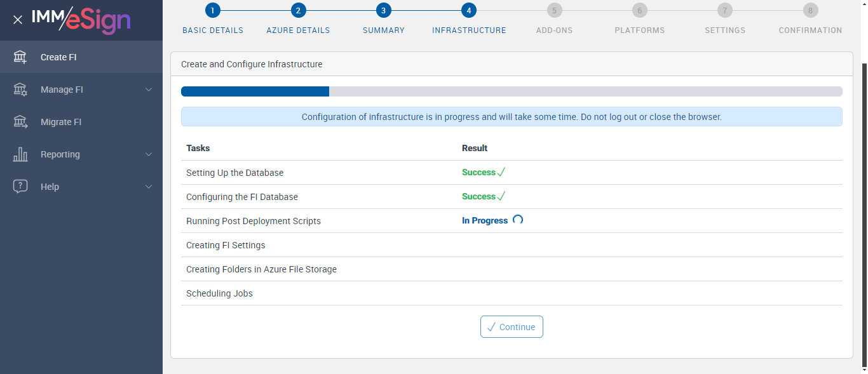Image resolution: width=868 pixels, height=374 pixels.
Task: Select the Settings step label
Action: click(x=725, y=30)
